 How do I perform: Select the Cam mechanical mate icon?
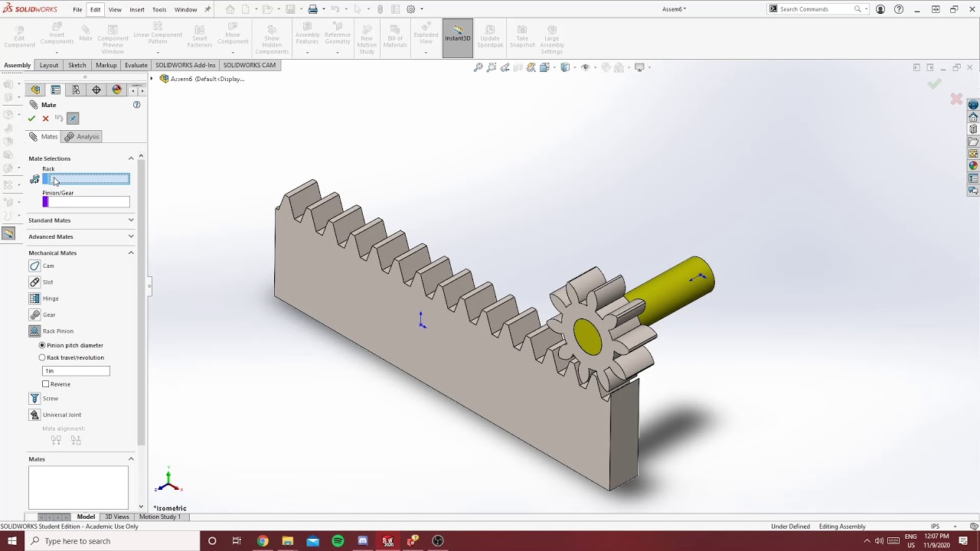coord(34,266)
